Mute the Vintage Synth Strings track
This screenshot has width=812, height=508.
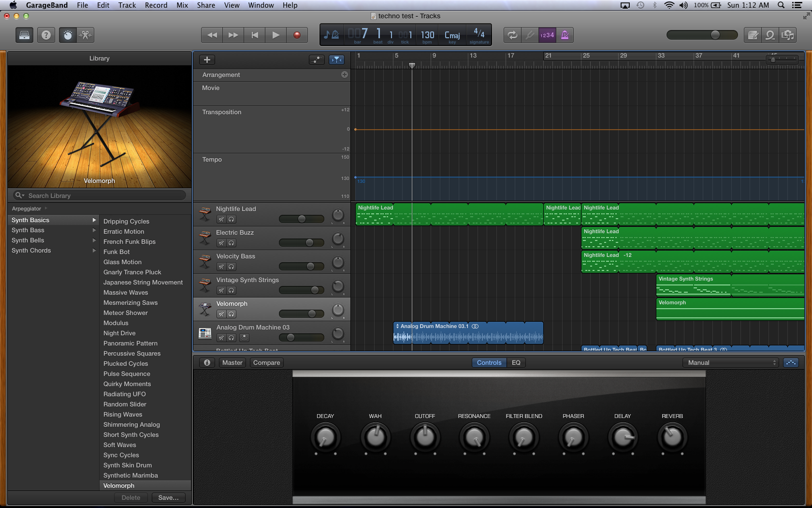221,290
